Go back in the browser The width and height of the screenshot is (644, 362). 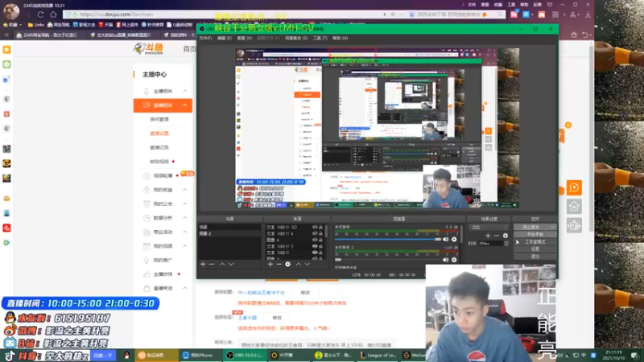pyautogui.click(x=28, y=14)
